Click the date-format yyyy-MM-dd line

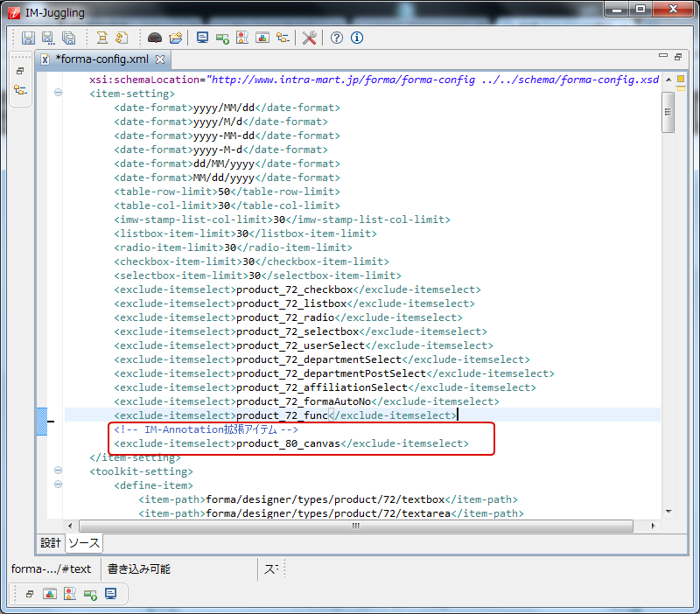coord(227,136)
